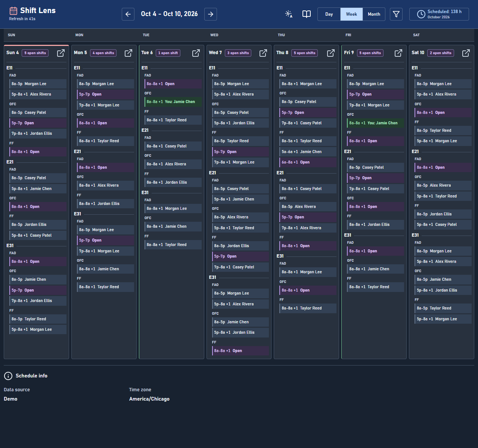
Task: Click the Demo data source value
Action: pos(10,399)
